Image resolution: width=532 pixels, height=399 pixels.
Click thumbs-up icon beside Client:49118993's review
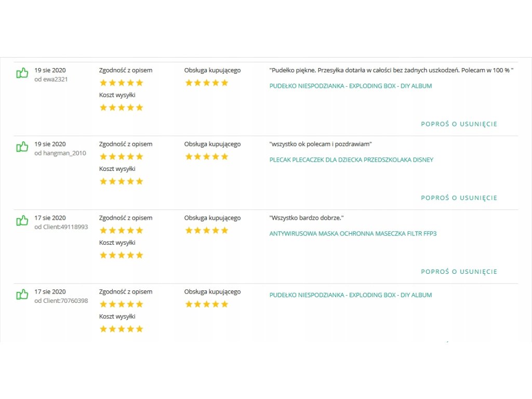[22, 221]
